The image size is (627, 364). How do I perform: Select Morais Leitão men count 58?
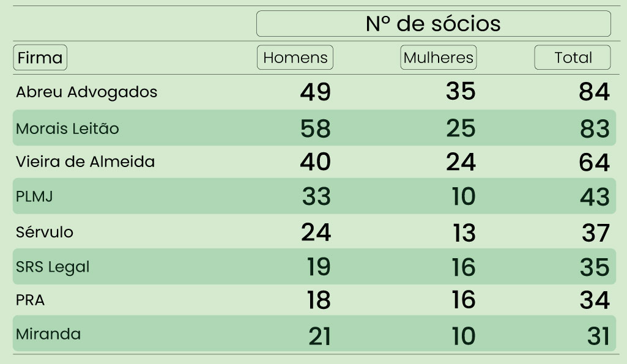pos(316,128)
